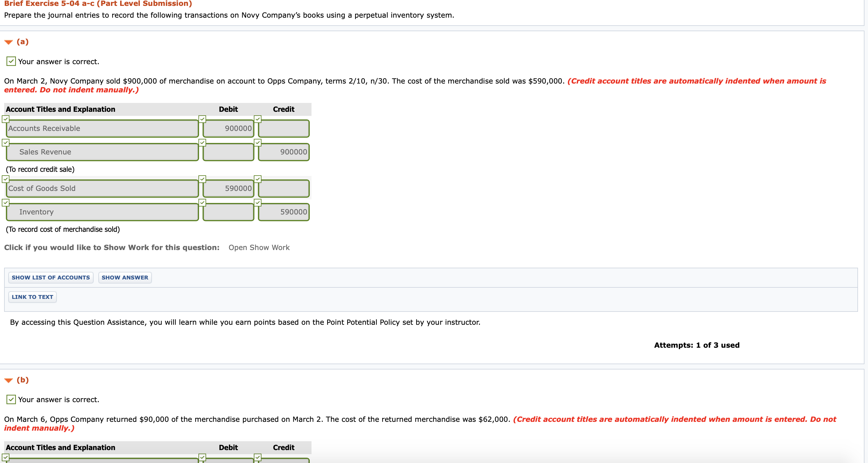Viewport: 868px width, 463px height.
Task: Collapse section (b) orange triangle
Action: (x=9, y=380)
